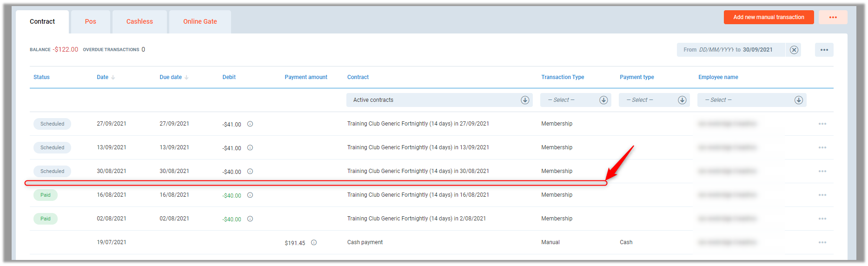Viewport: 868px width, 266px height.
Task: Click info icon beside 16/08/2021 paid debit
Action: pos(250,195)
